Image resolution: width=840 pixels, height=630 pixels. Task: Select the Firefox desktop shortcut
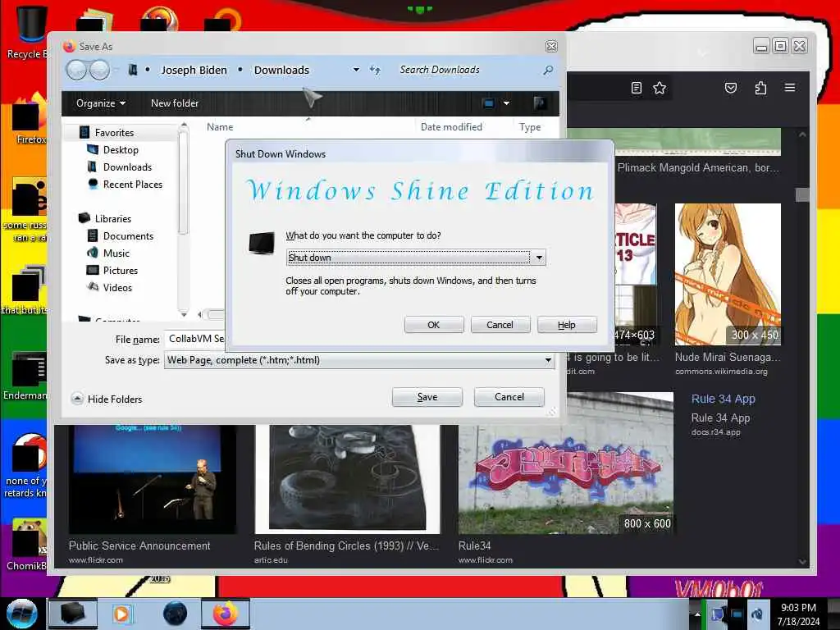point(29,119)
